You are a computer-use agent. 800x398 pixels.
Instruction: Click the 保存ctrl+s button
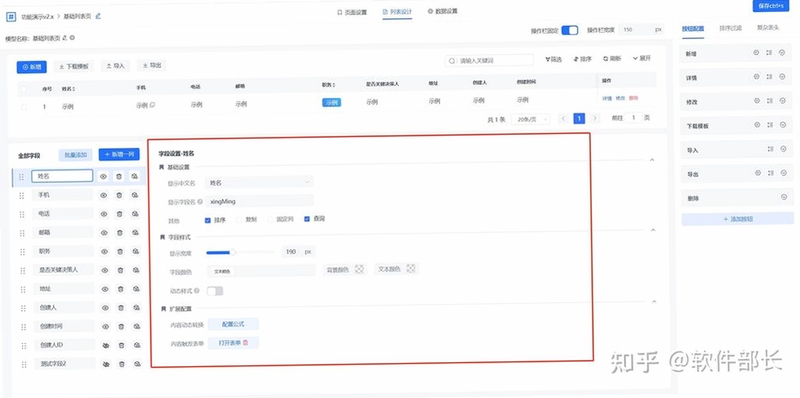click(x=771, y=6)
